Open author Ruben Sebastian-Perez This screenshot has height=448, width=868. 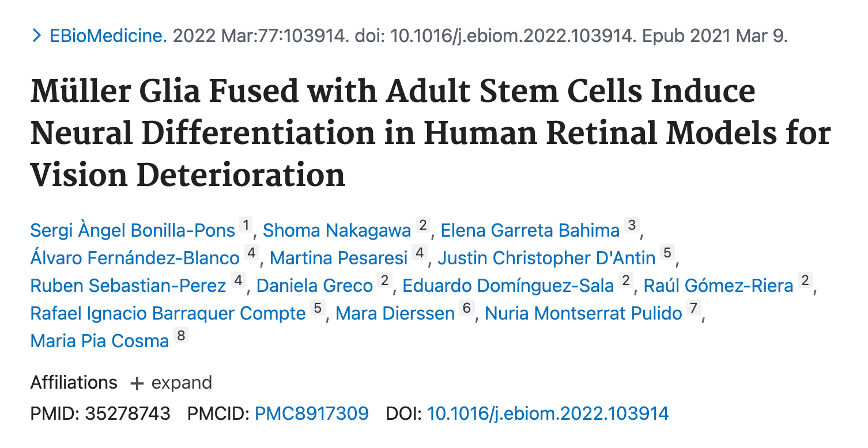pos(128,286)
